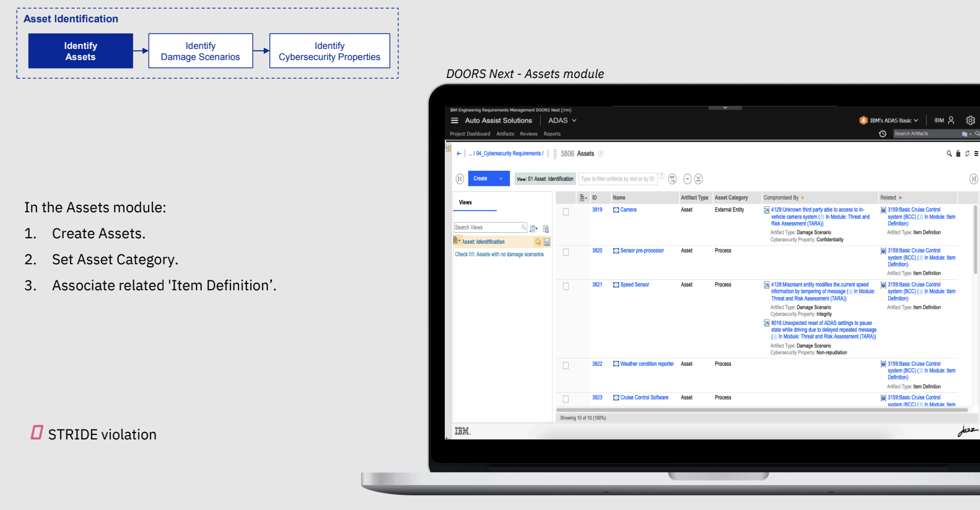Open 04_Cybersecurity Requirements breadcrumb link
The image size is (980, 510).
(509, 153)
